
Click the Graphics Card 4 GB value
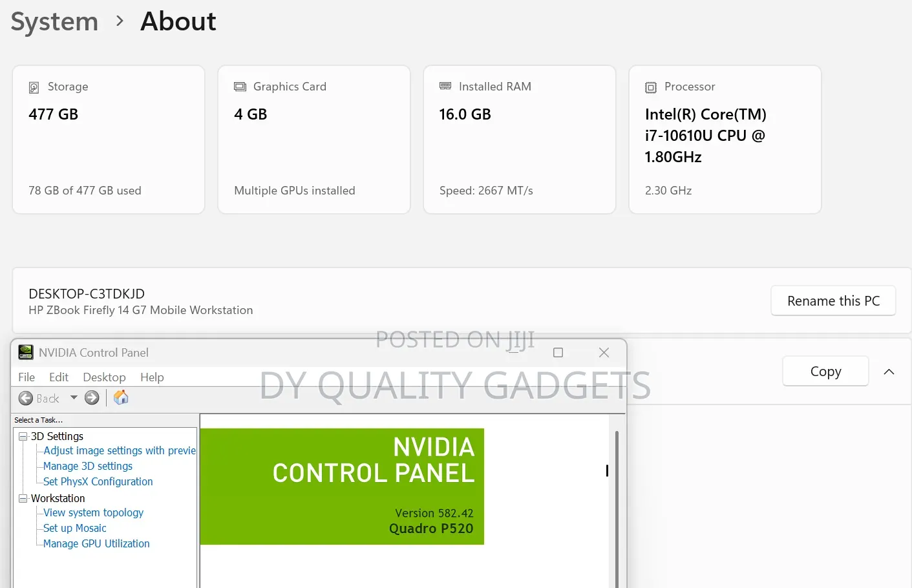(251, 114)
